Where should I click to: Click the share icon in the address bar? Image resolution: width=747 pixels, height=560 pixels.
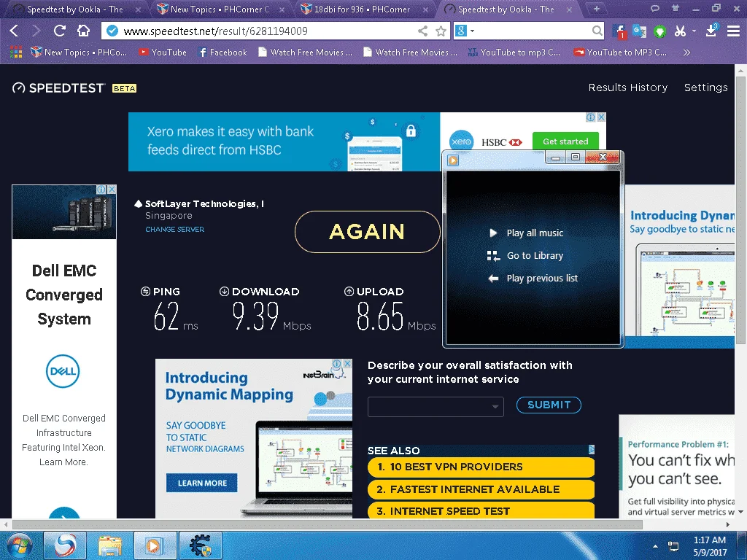pyautogui.click(x=422, y=31)
